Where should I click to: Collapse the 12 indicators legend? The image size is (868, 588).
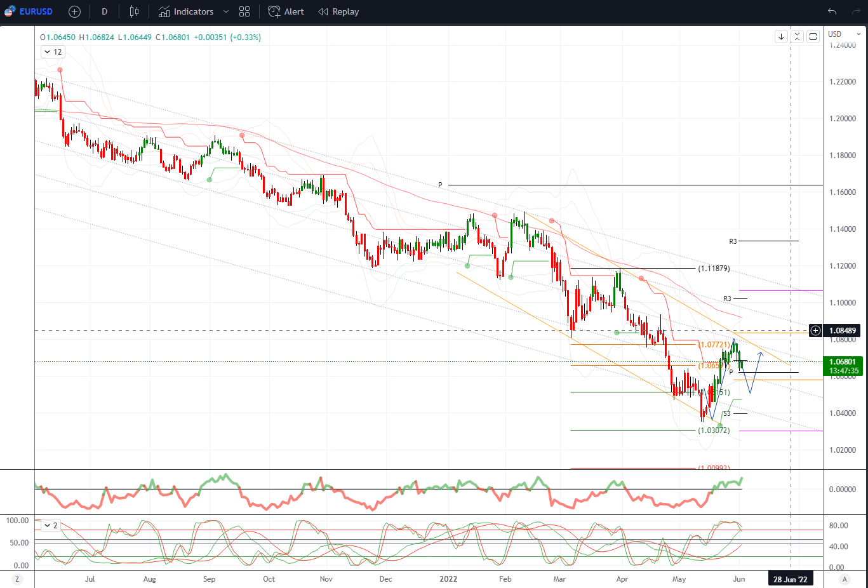pyautogui.click(x=53, y=52)
